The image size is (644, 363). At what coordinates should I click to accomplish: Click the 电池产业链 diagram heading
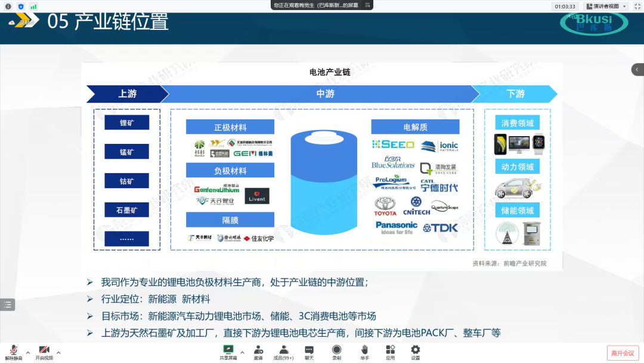(x=330, y=72)
